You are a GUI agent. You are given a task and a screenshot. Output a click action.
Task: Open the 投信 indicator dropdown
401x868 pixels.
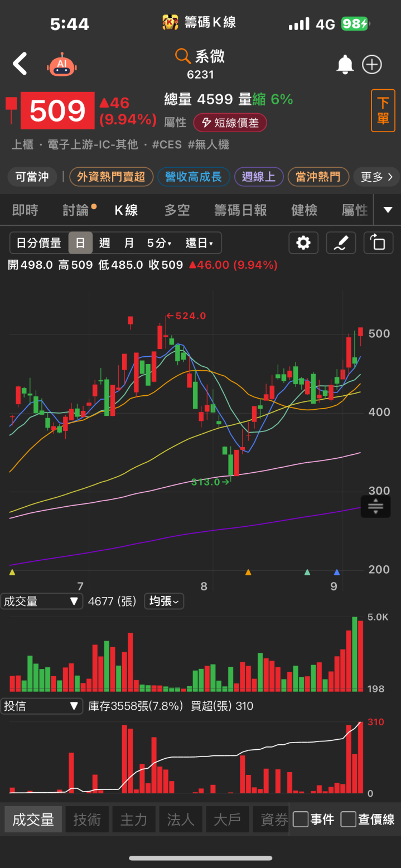41,706
